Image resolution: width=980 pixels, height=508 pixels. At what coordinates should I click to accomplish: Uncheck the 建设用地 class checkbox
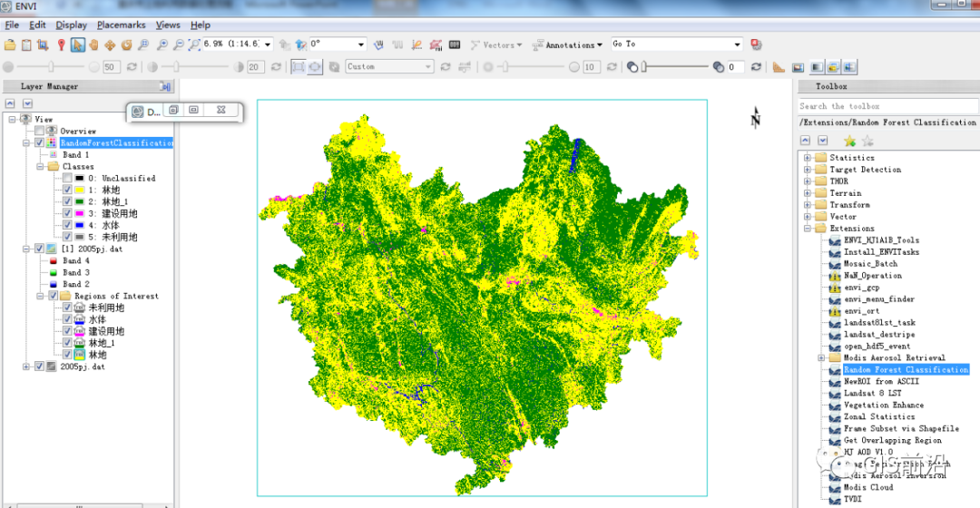point(67,213)
